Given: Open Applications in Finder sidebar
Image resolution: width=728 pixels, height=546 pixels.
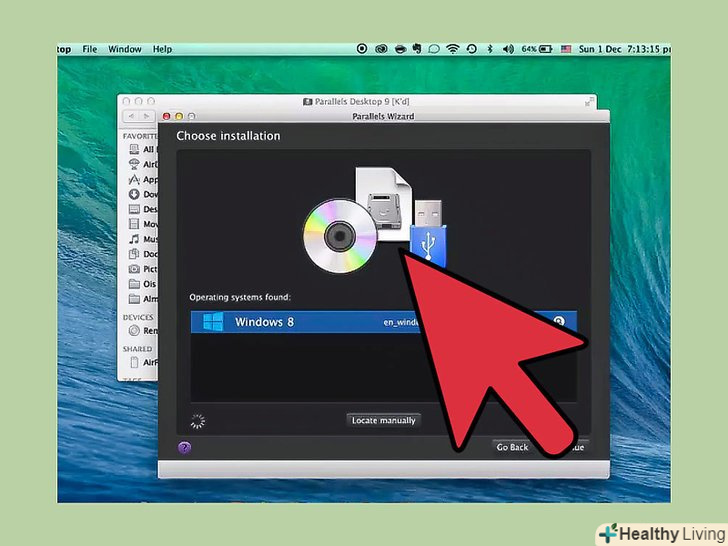Looking at the screenshot, I should (x=143, y=179).
